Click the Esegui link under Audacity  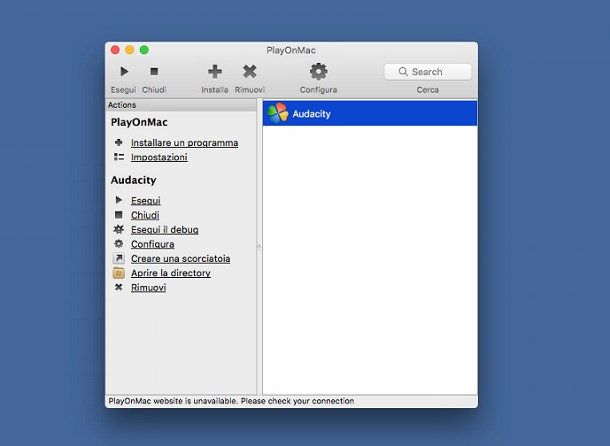[146, 200]
